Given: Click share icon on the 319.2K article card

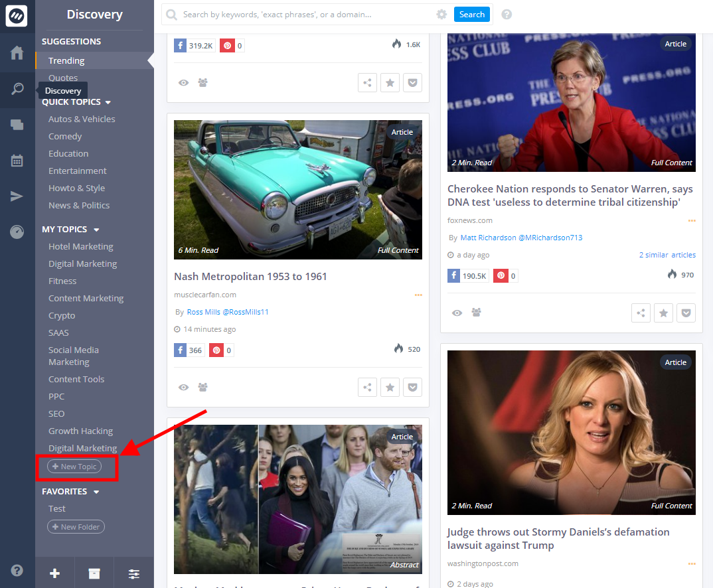Looking at the screenshot, I should tap(367, 83).
